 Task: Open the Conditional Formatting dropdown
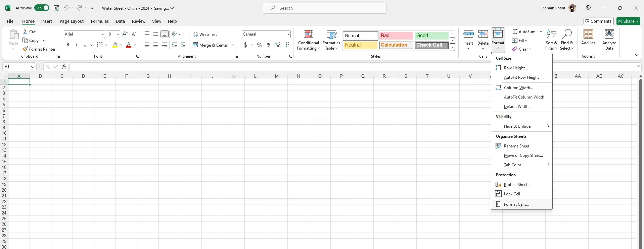308,40
